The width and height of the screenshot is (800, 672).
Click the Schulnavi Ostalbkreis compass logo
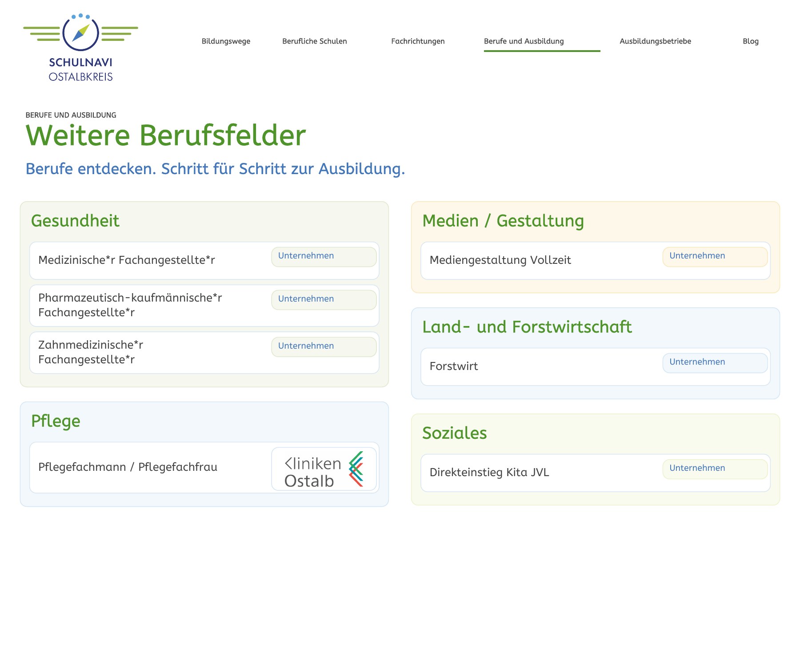coord(80,48)
